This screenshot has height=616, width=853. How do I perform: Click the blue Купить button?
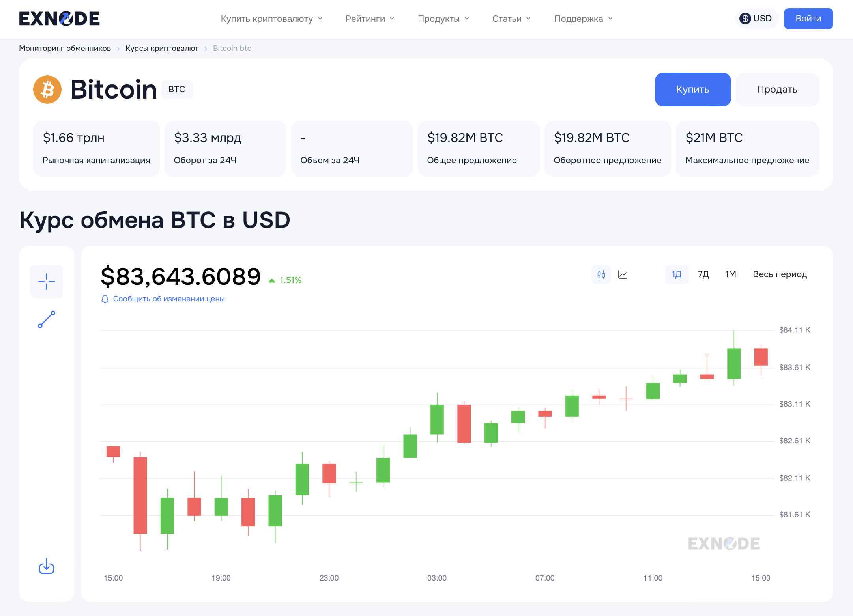692,90
